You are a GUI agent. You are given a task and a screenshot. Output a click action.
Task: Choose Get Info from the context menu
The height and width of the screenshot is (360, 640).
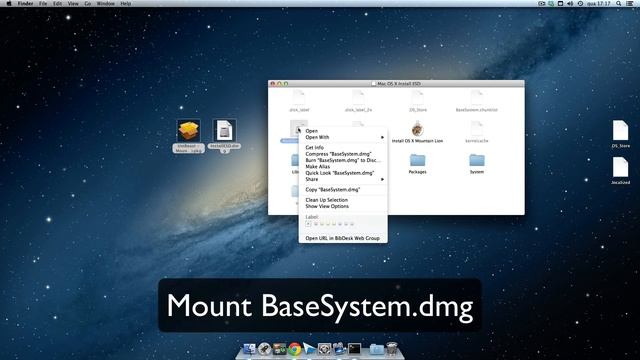[343, 147]
